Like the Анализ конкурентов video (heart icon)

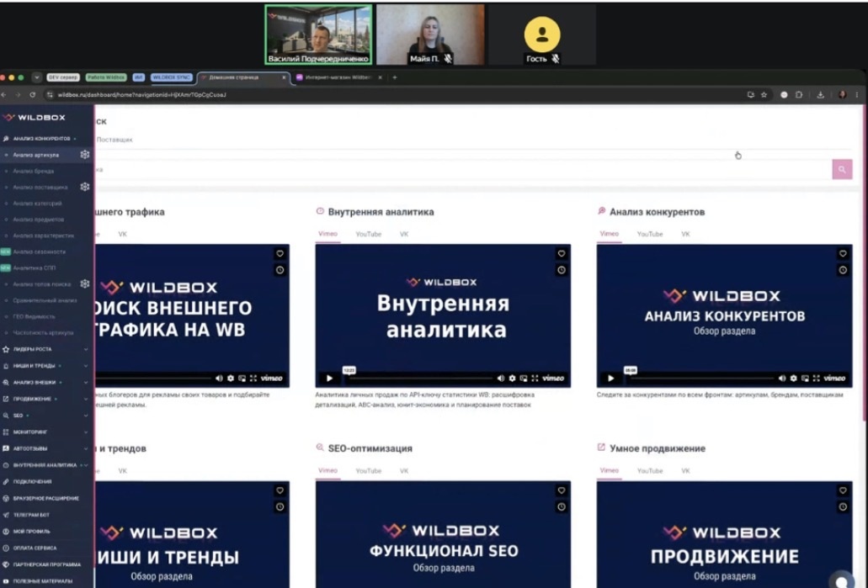point(843,253)
